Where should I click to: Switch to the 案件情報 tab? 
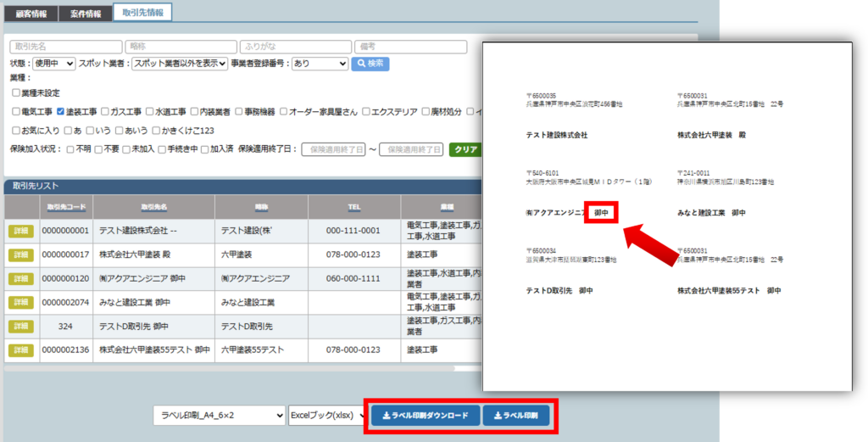pos(85,14)
